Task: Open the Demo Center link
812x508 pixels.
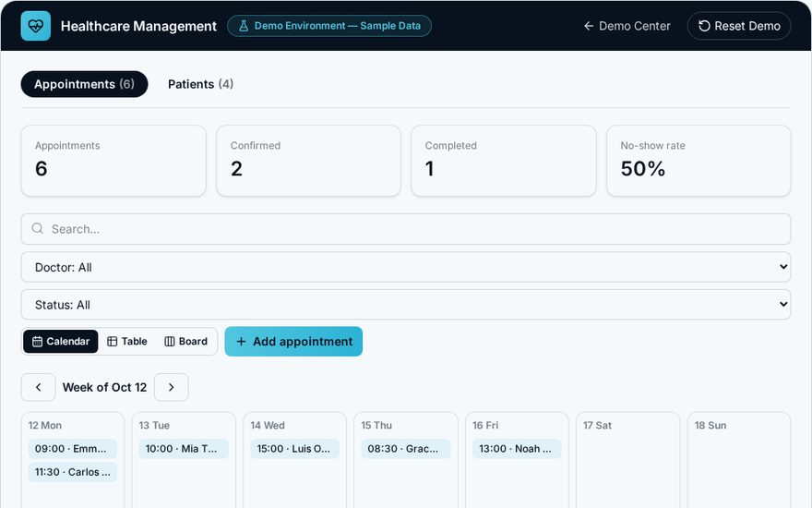Action: pos(627,26)
